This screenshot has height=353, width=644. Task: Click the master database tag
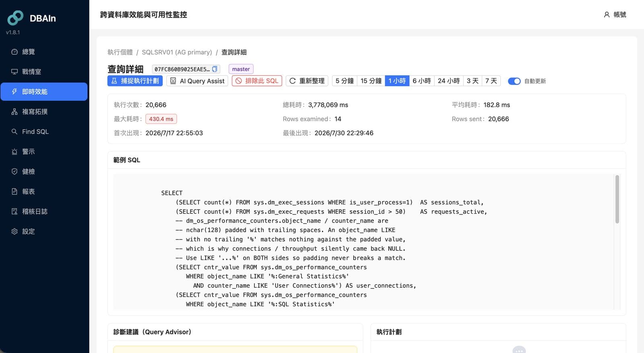[x=241, y=69]
